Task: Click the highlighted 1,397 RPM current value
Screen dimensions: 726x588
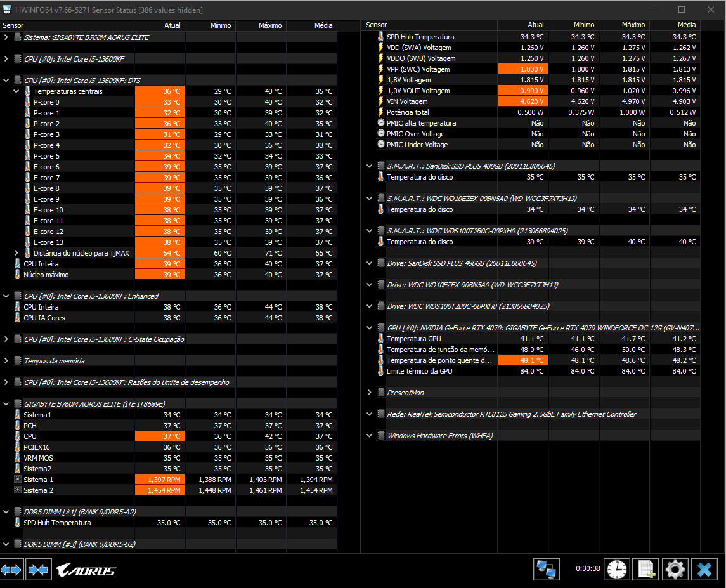Action: (160, 480)
